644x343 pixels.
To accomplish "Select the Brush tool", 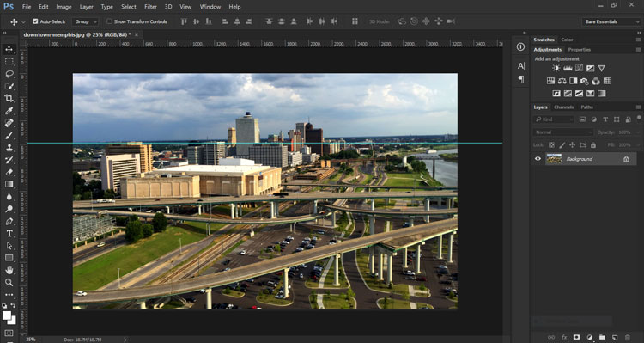I will [9, 135].
